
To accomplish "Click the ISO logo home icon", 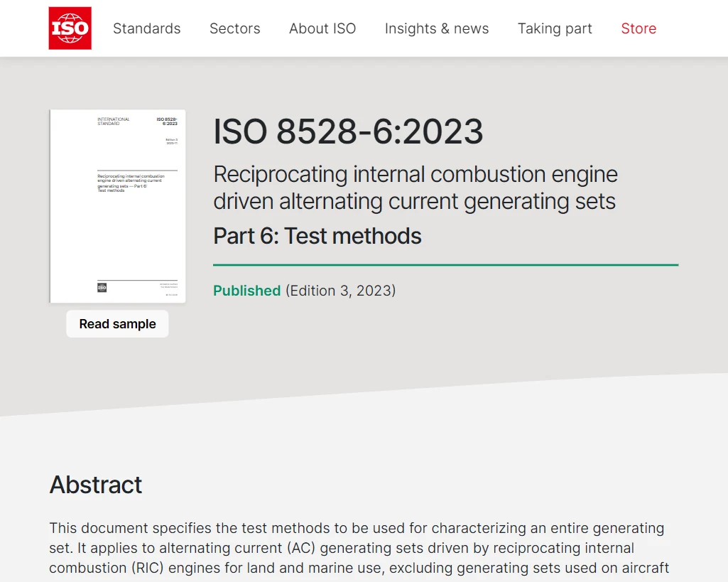I will point(70,28).
